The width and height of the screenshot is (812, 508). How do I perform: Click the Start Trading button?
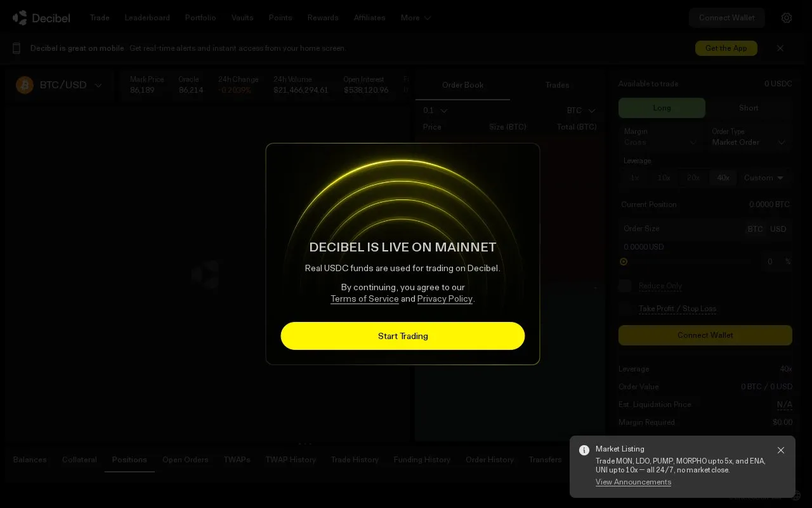coord(403,336)
